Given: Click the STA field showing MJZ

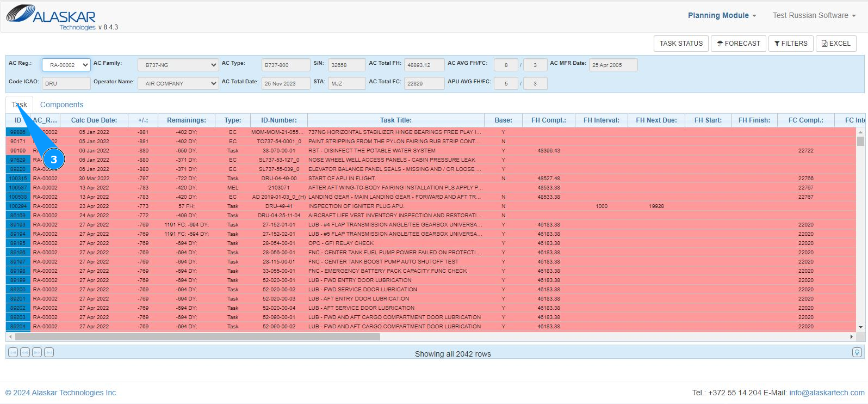Looking at the screenshot, I should tap(347, 83).
